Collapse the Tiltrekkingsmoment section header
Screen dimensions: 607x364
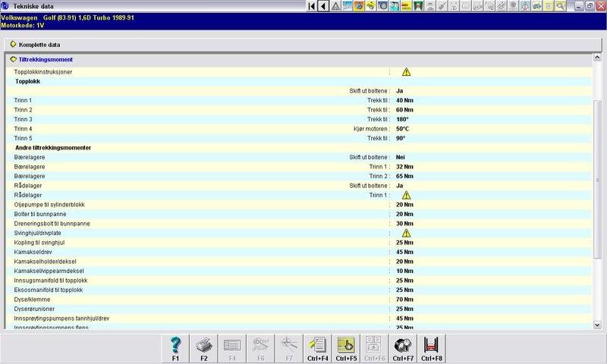pos(14,59)
